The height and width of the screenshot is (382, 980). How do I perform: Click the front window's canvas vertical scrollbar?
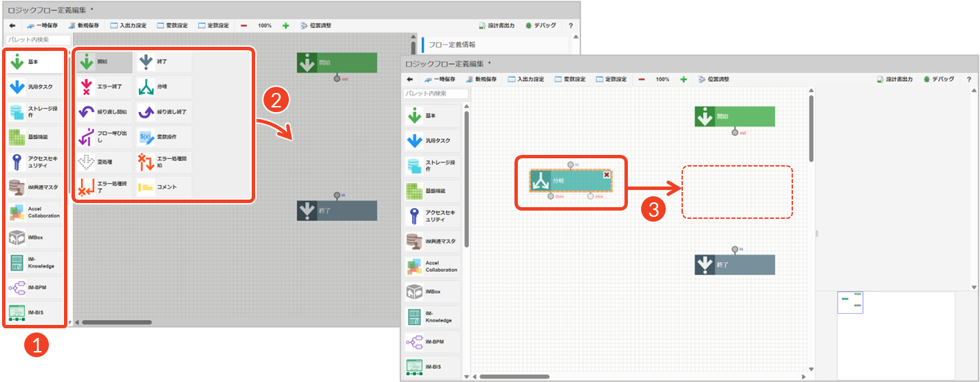812,127
